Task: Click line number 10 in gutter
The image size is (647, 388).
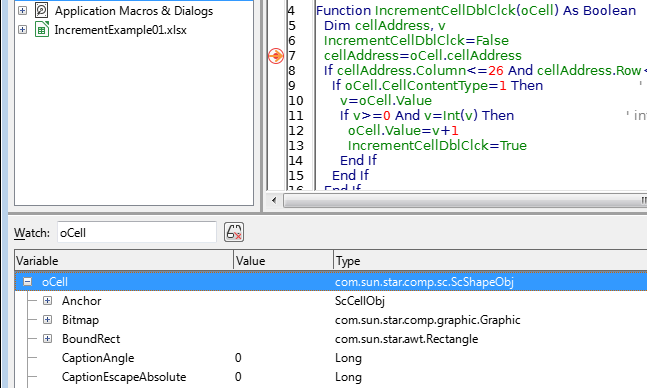Action: point(296,101)
